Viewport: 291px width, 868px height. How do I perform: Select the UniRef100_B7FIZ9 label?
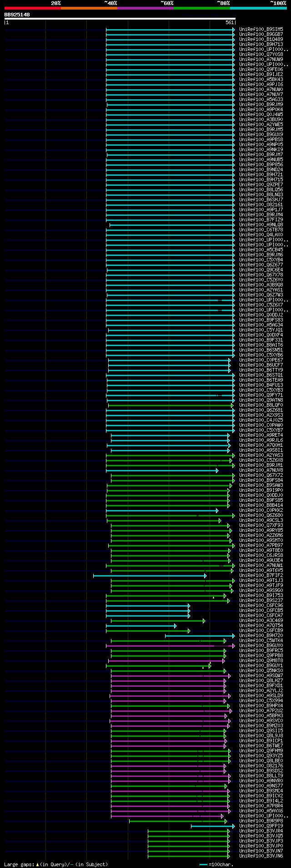(261, 220)
